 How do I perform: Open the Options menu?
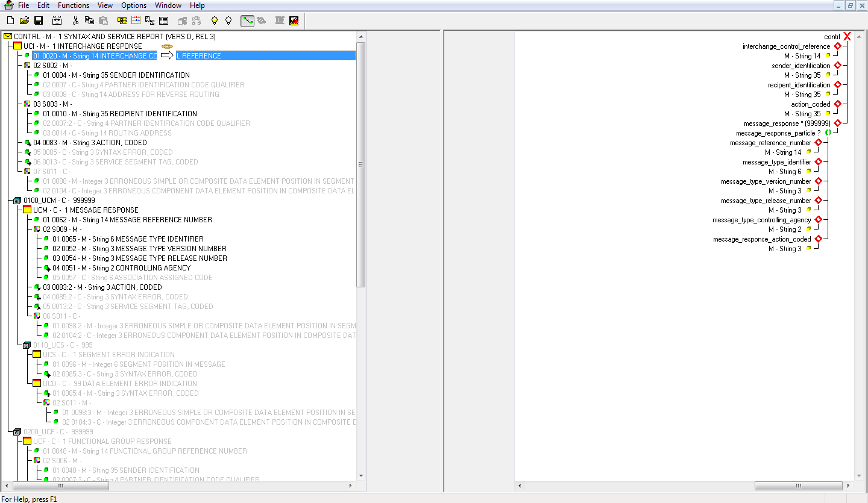[x=133, y=5]
